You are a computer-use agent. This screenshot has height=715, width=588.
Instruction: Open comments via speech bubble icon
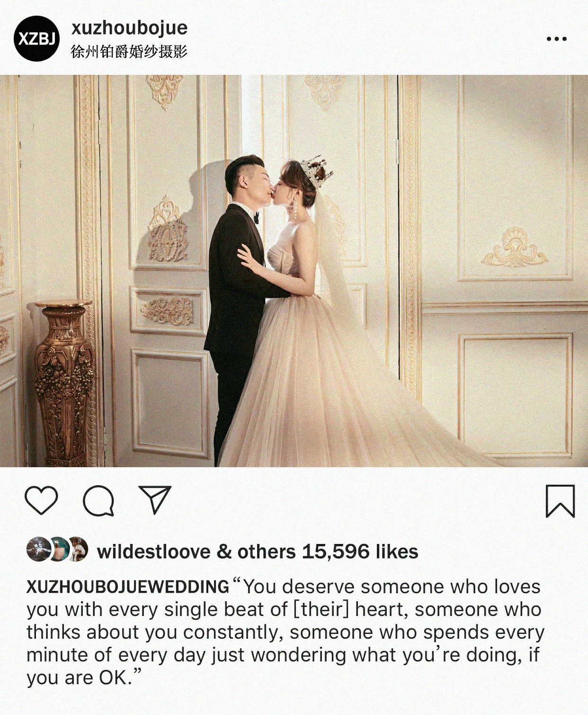[x=98, y=501]
